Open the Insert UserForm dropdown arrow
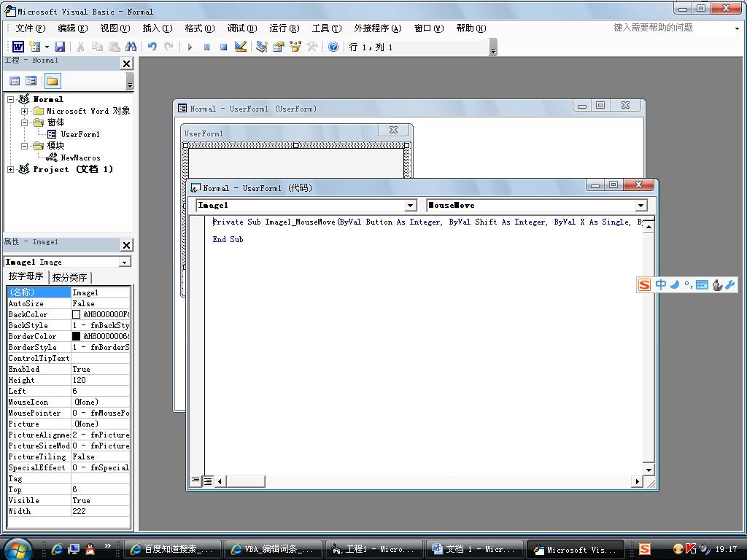The width and height of the screenshot is (747, 560). pos(47,47)
